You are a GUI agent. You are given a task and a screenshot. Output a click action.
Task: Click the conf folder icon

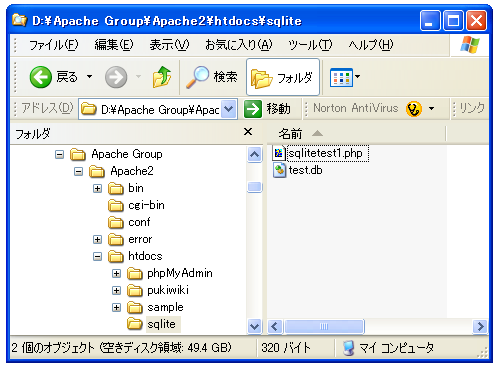(x=116, y=222)
